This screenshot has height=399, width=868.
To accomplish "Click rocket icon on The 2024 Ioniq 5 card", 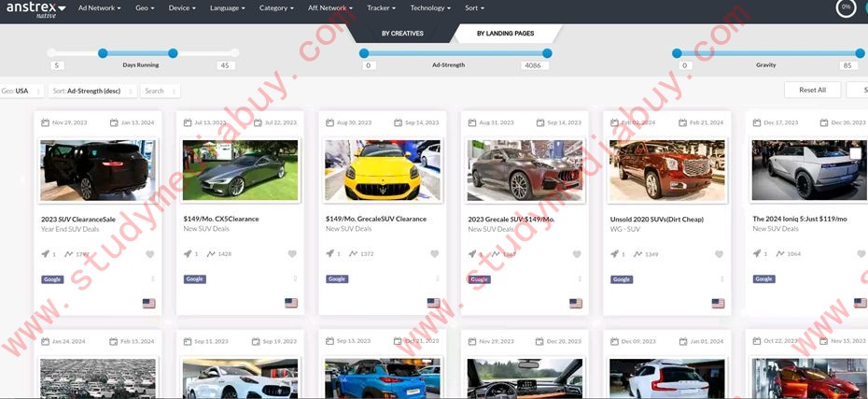I will 757,254.
